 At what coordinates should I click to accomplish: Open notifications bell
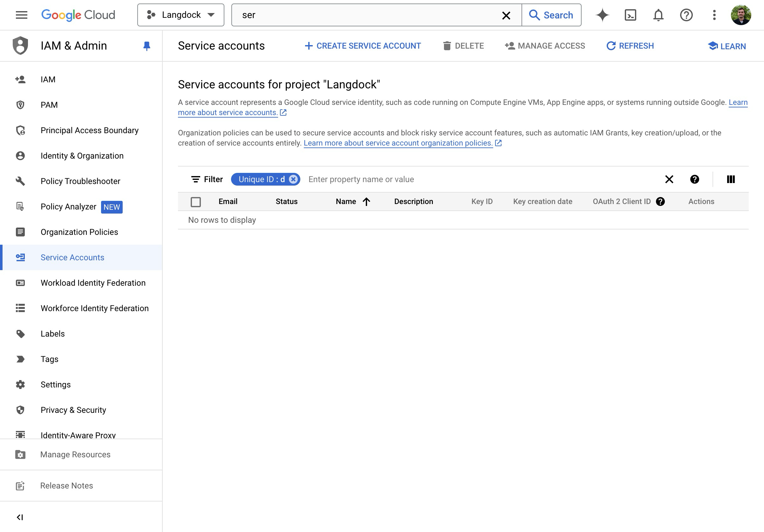[658, 15]
